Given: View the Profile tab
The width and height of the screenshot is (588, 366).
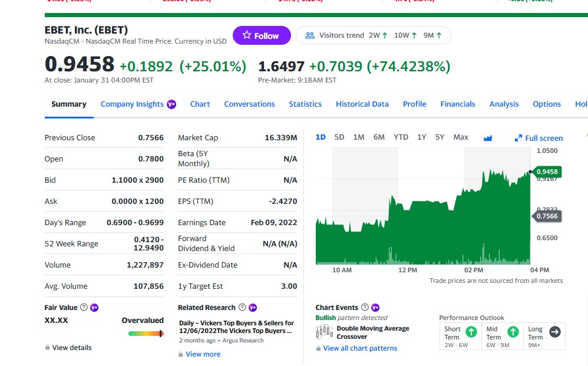Looking at the screenshot, I should (x=414, y=104).
